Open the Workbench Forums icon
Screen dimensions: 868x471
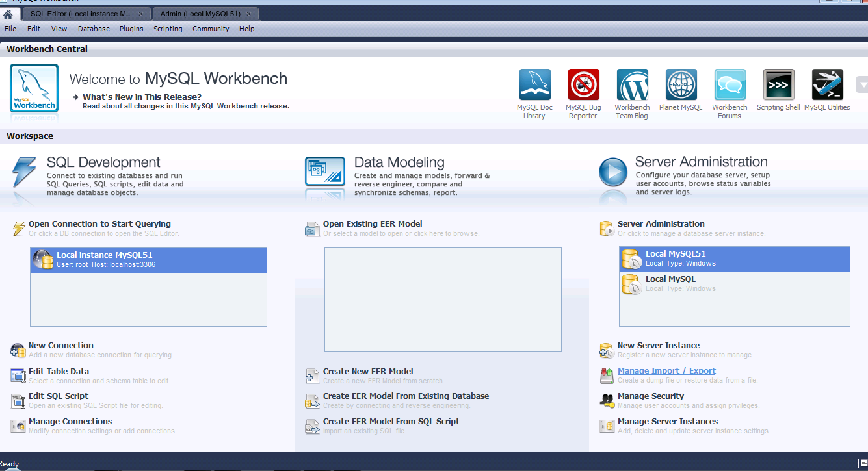[x=730, y=85]
